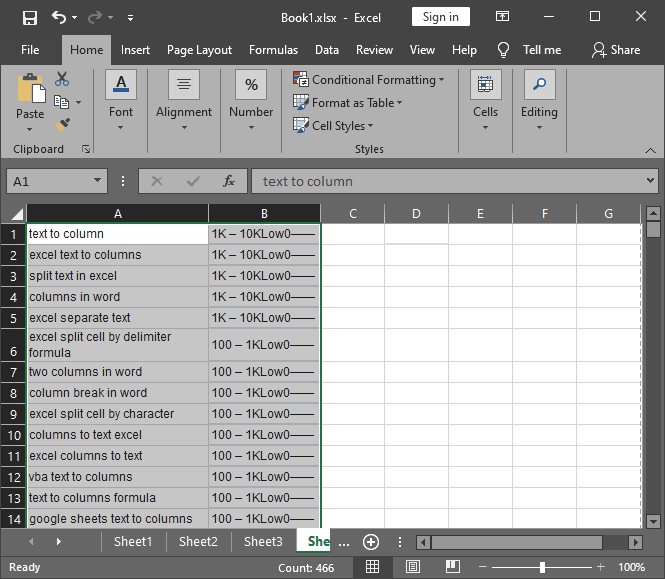The width and height of the screenshot is (665, 579).
Task: Click the zoom slider handle
Action: [x=542, y=567]
